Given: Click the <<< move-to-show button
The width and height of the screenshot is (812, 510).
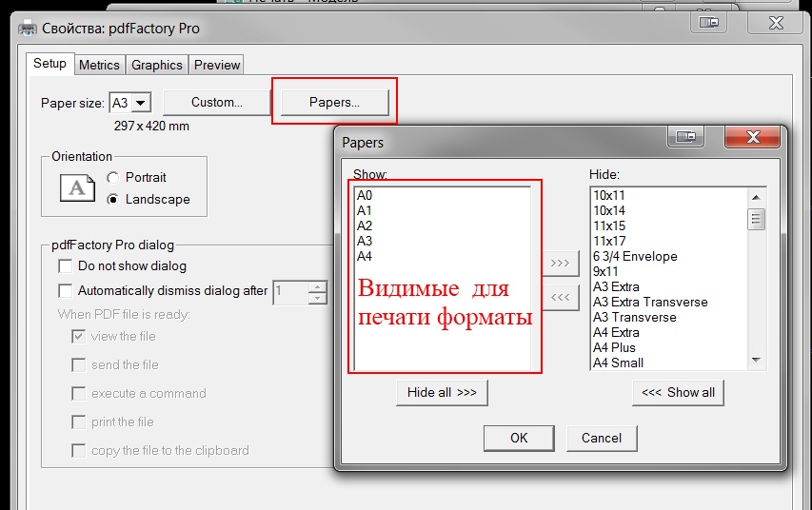Looking at the screenshot, I should coord(561,298).
